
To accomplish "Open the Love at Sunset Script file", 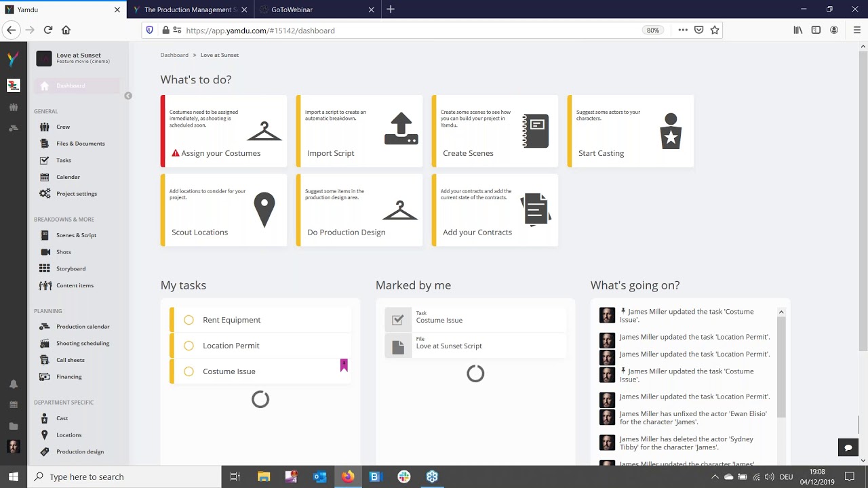I will pos(448,346).
